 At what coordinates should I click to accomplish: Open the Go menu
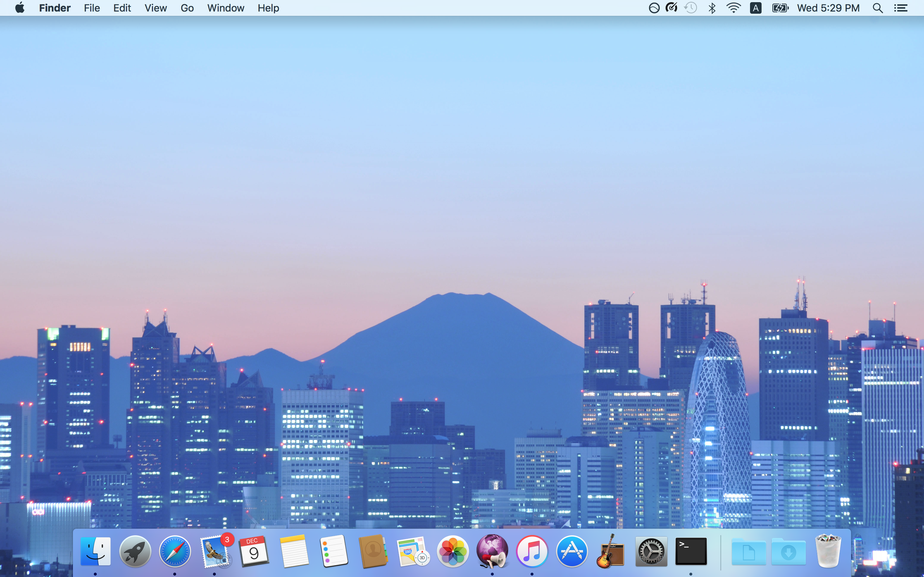187,8
